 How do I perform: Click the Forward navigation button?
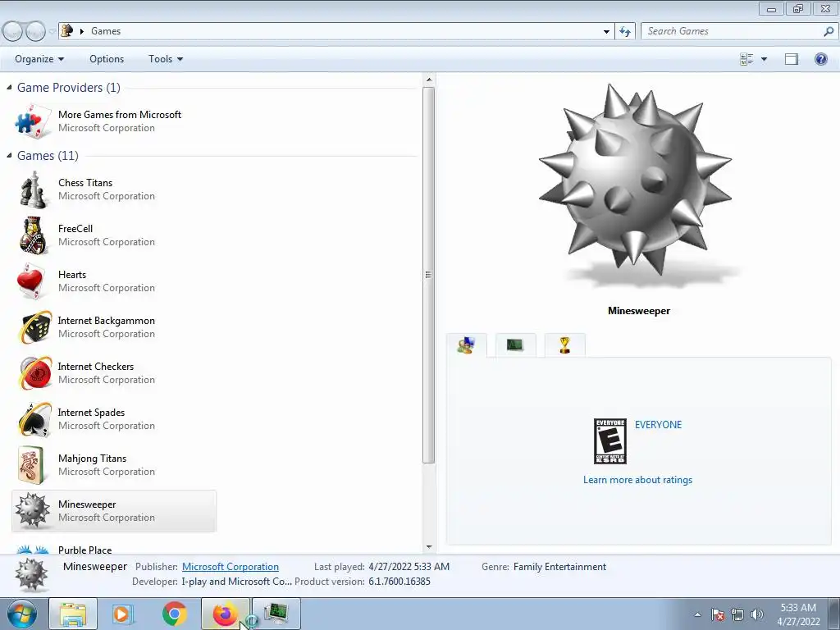pyautogui.click(x=35, y=31)
